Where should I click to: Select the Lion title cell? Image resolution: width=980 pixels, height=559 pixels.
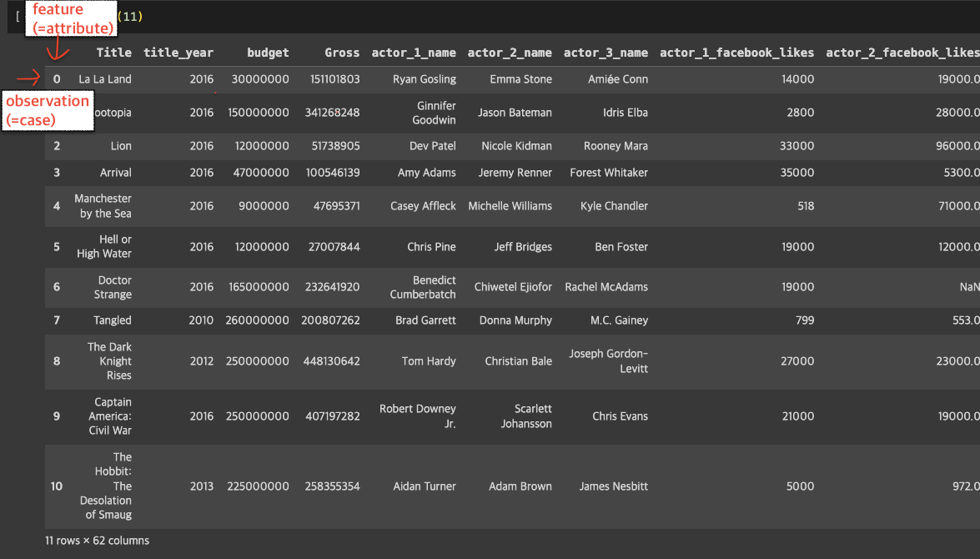(x=121, y=146)
